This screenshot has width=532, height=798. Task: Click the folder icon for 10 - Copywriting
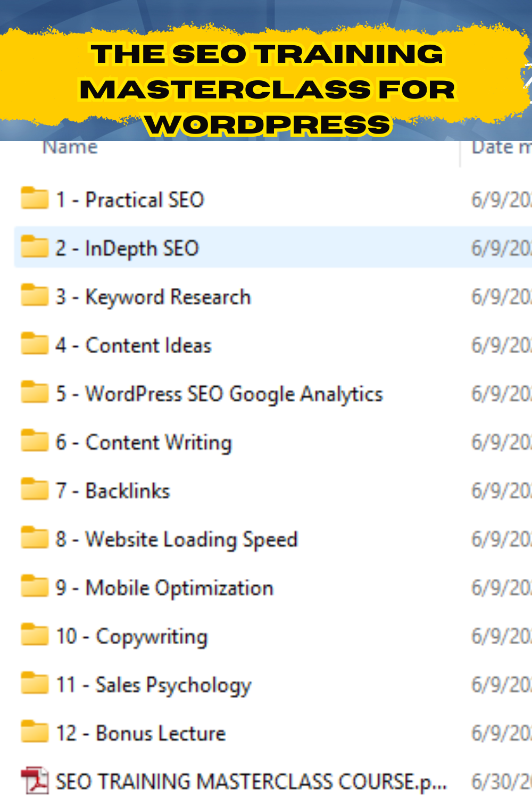35,635
